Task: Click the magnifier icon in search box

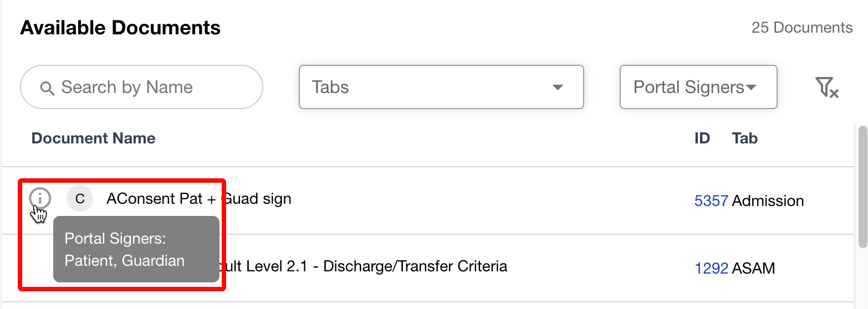Action: 47,87
